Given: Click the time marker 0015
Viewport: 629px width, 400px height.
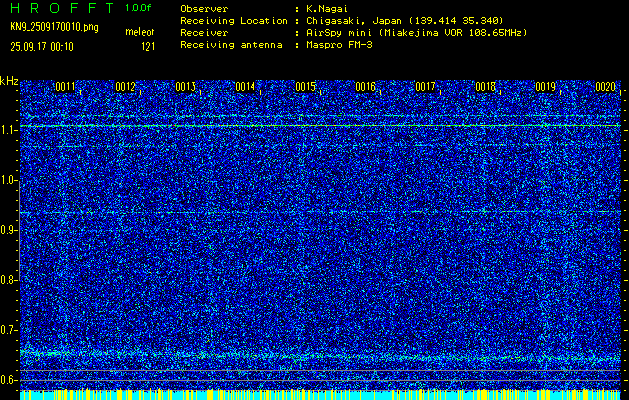Looking at the screenshot, I should pos(305,87).
